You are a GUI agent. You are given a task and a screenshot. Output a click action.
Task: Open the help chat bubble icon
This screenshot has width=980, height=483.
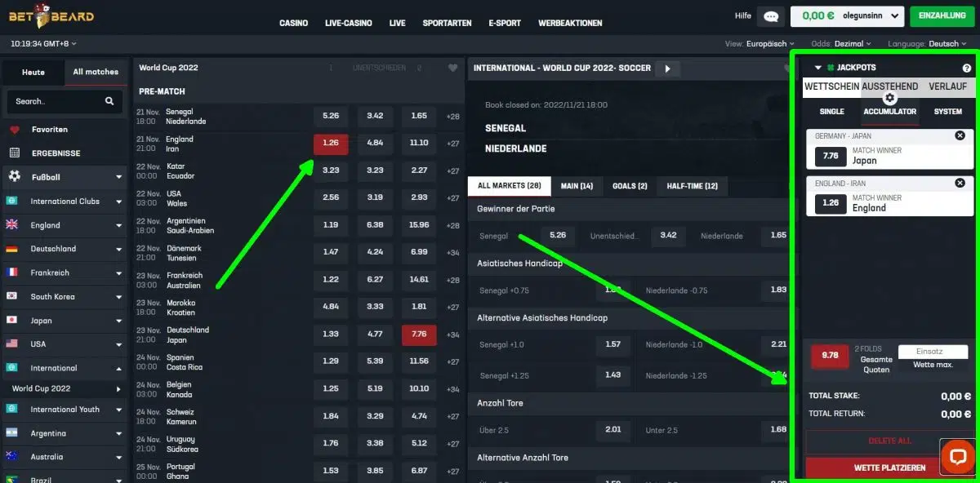pos(769,16)
